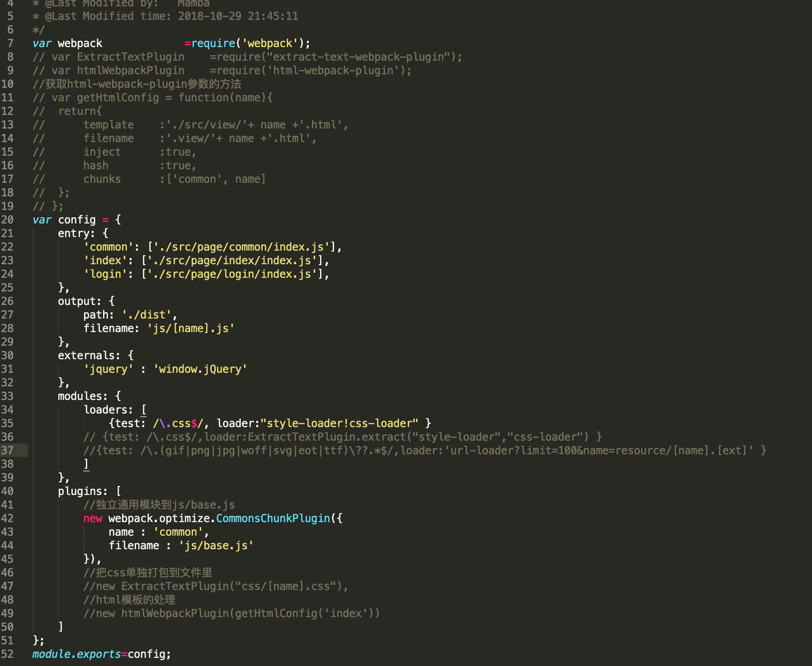This screenshot has height=666, width=812.
Task: Click line number 7 in the gutter
Action: [x=10, y=43]
